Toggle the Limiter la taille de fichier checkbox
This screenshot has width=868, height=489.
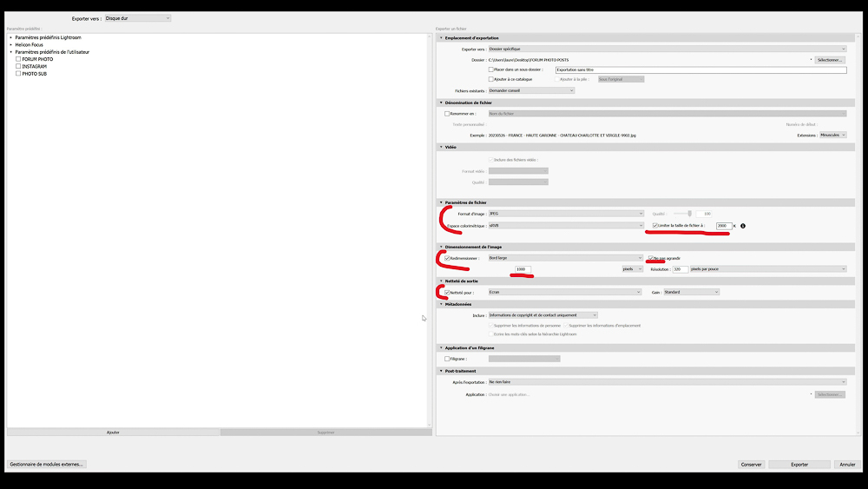click(x=655, y=226)
